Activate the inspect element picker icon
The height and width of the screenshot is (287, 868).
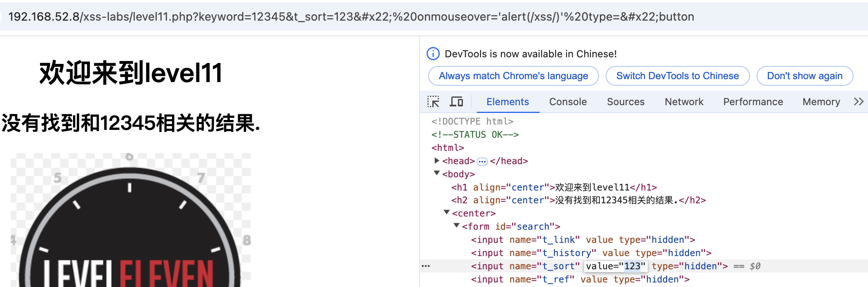point(433,101)
